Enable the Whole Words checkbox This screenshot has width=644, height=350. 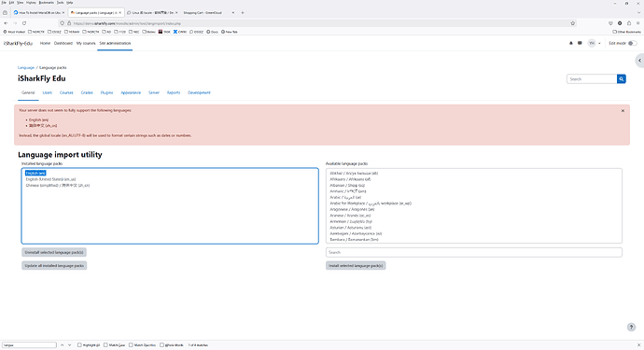tap(161, 345)
